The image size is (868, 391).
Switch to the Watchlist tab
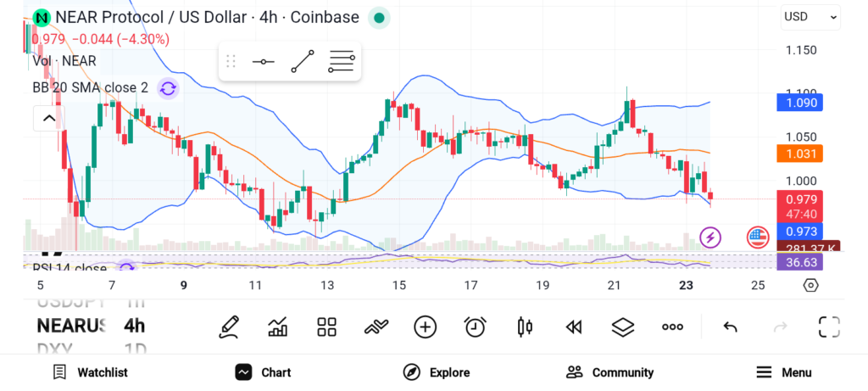click(90, 372)
